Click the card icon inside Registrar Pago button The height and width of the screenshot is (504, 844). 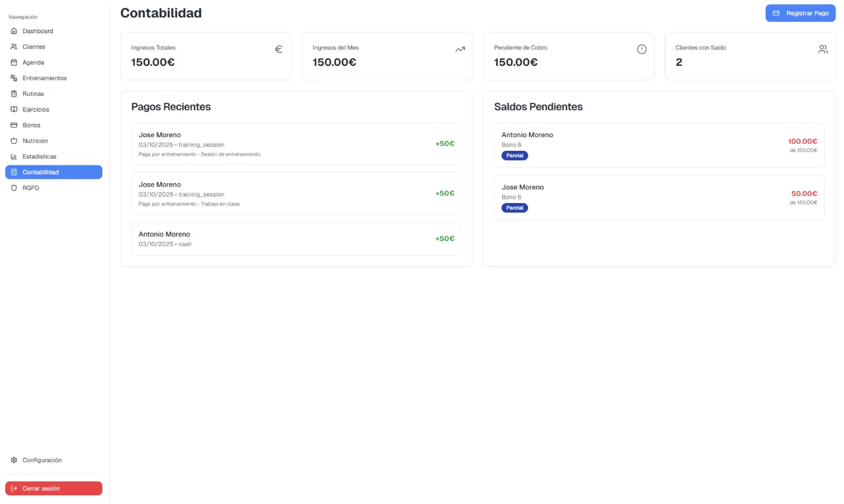[776, 13]
